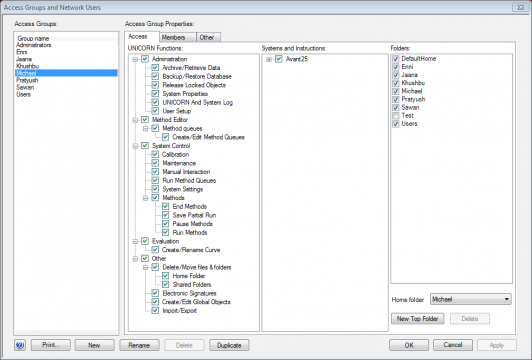Click the Print button
Screen dimensions: 532x360
[51, 345]
